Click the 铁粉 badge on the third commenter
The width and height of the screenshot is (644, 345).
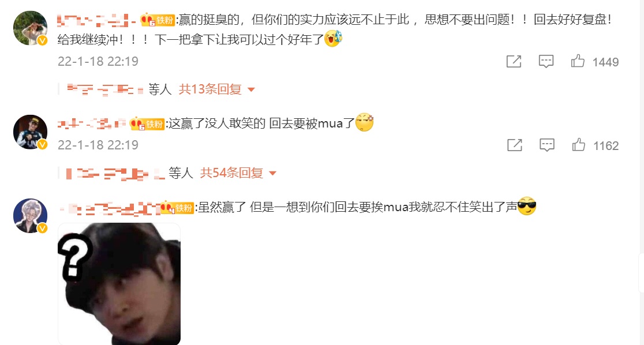(177, 208)
